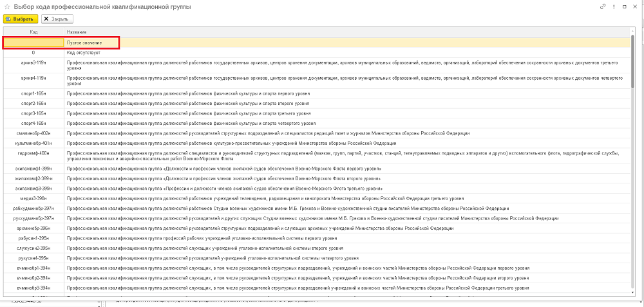Click the Закрыть button

tap(57, 19)
